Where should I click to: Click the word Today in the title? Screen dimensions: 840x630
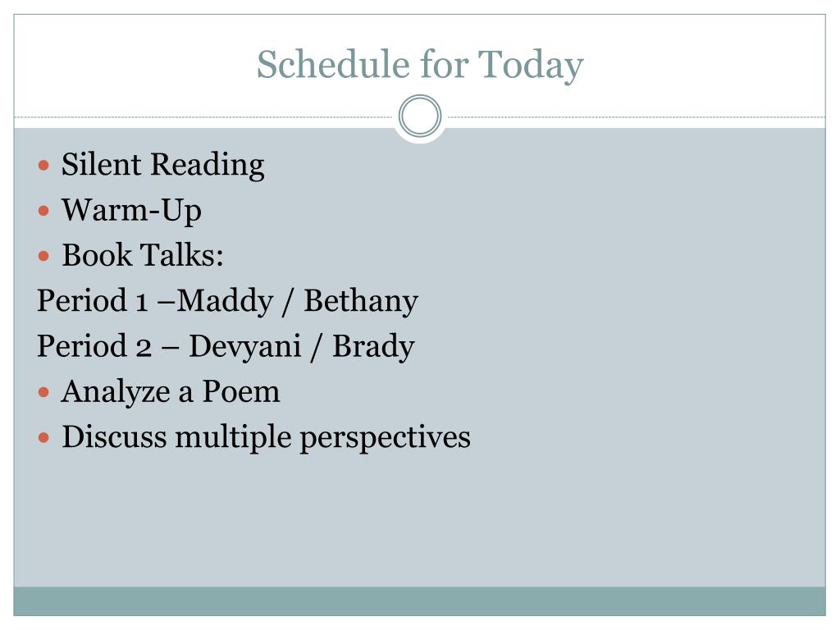(x=531, y=66)
